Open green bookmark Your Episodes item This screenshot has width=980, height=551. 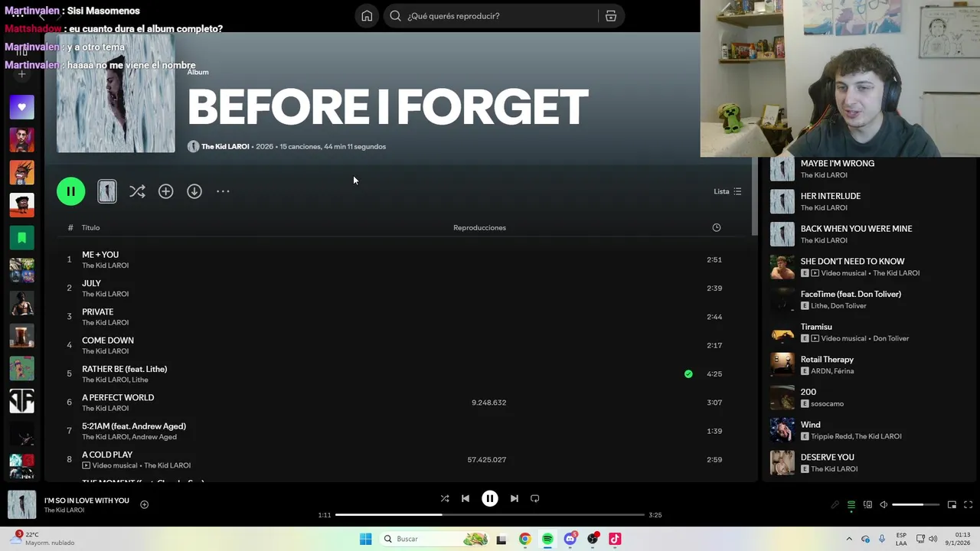(21, 238)
